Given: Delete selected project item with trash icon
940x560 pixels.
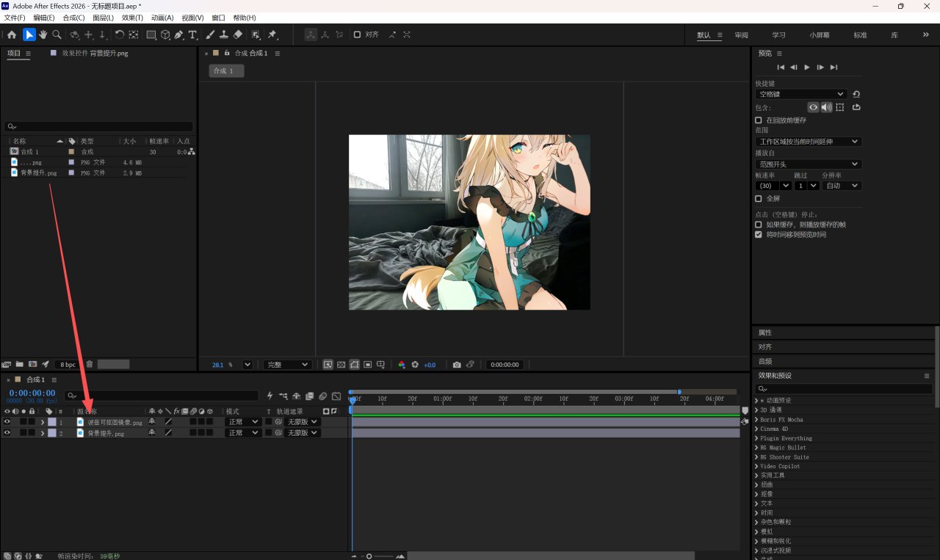Looking at the screenshot, I should (x=90, y=364).
